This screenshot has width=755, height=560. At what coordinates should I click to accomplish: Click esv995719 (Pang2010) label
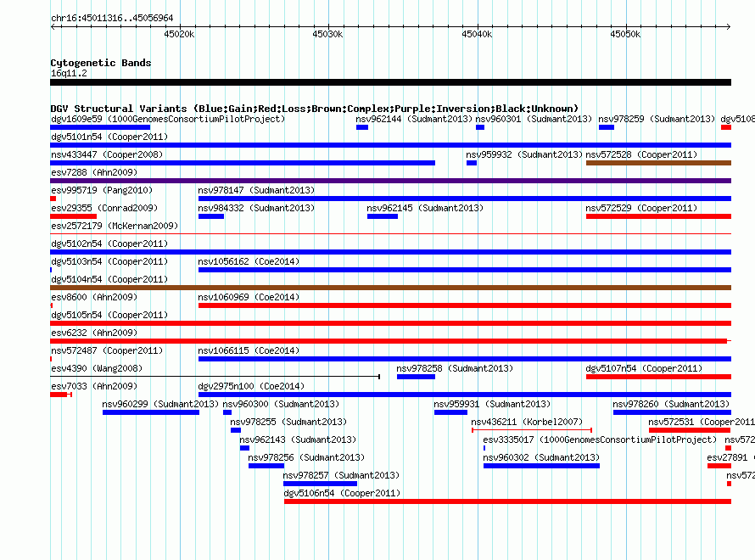[102, 190]
